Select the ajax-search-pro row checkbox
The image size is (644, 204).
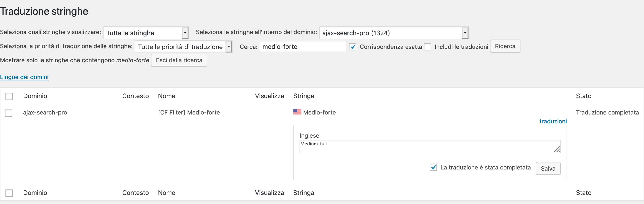point(9,113)
